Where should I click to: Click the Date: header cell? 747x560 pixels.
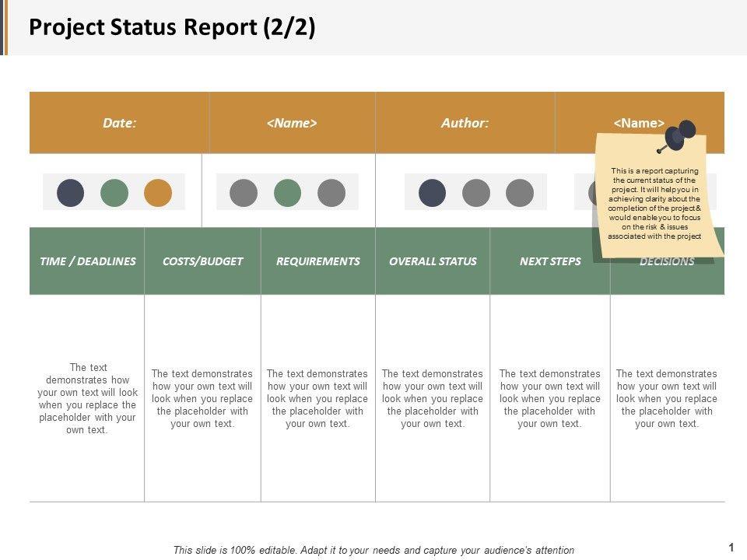(x=119, y=123)
